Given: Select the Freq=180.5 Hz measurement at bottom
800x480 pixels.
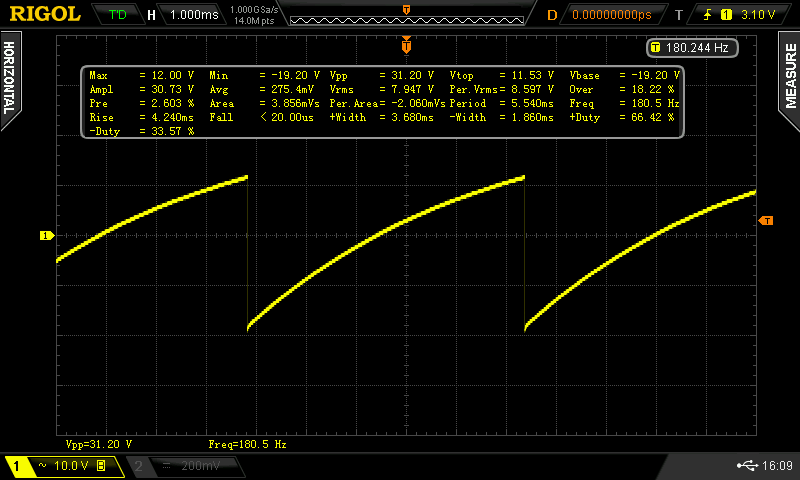Looking at the screenshot, I should [x=247, y=444].
